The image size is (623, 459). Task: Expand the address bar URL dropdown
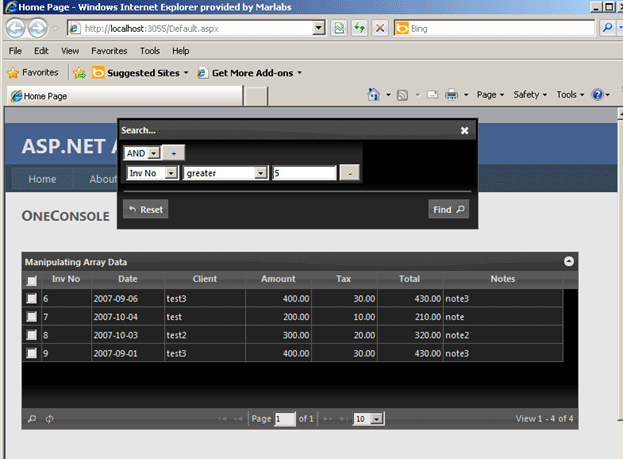tap(318, 28)
